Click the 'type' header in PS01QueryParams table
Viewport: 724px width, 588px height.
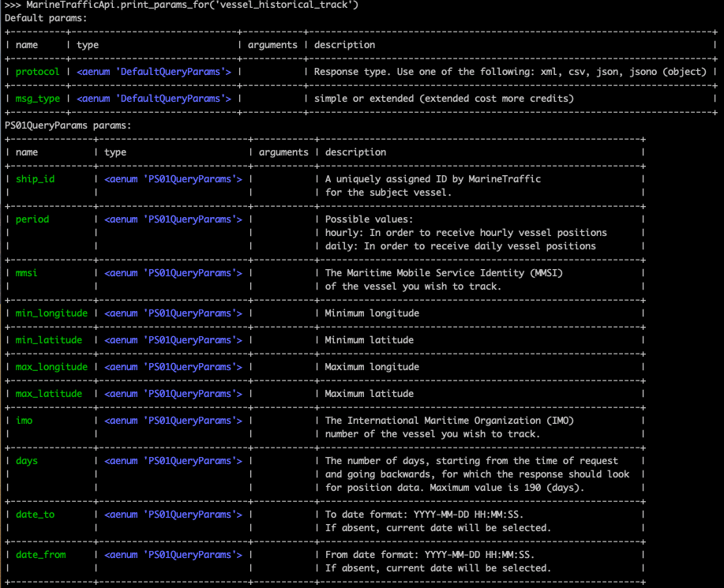(x=115, y=152)
